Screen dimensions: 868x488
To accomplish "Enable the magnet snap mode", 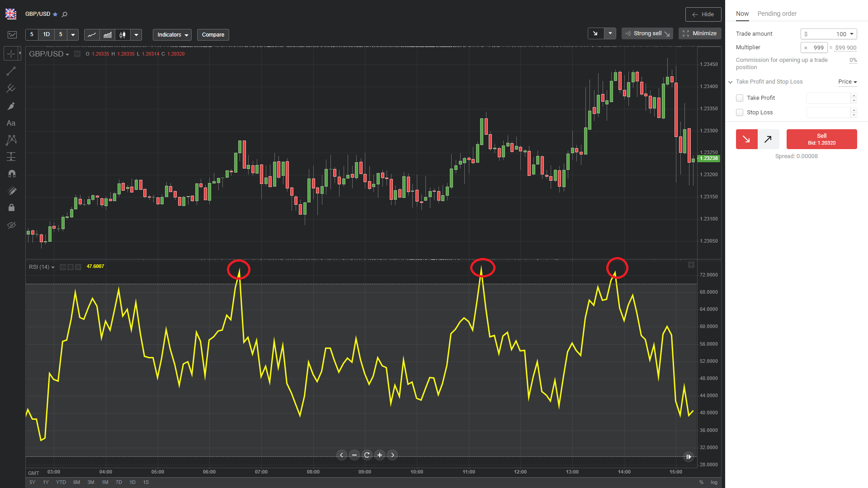I will tap(11, 174).
